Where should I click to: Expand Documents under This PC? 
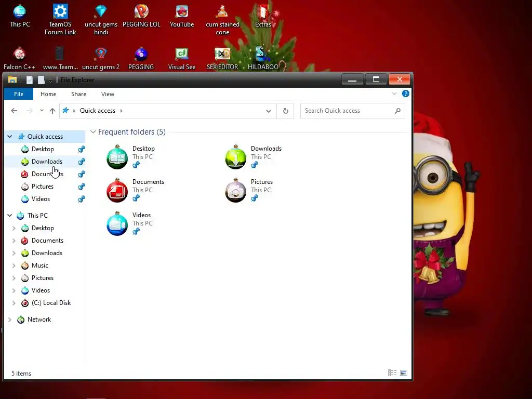pyautogui.click(x=14, y=241)
